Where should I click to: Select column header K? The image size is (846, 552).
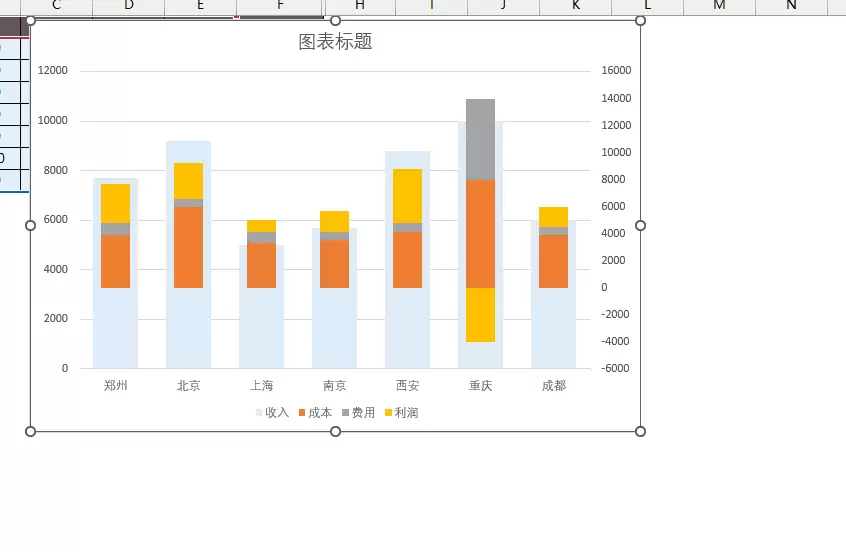tap(576, 6)
